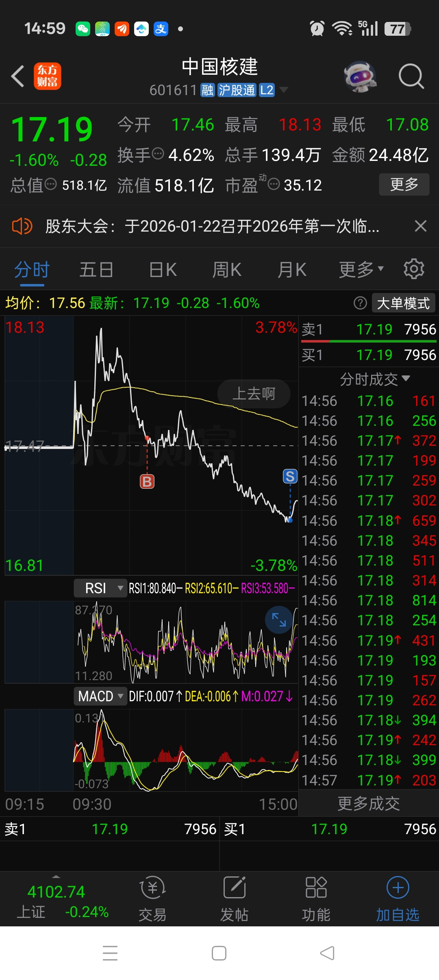Image resolution: width=439 pixels, height=980 pixels.
Task: Tap the main price 17.19
Action: pyautogui.click(x=52, y=129)
